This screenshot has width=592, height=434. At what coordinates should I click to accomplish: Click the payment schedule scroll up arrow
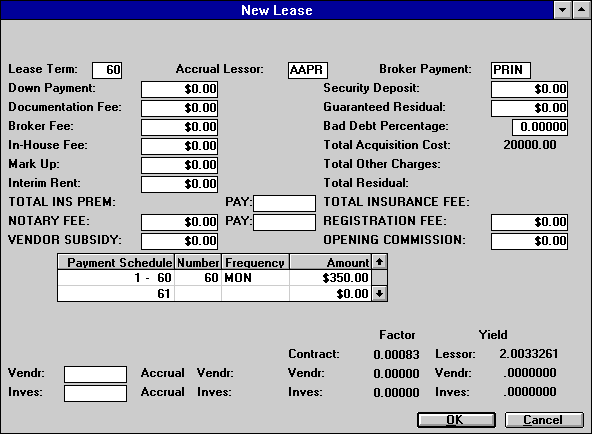tap(379, 262)
